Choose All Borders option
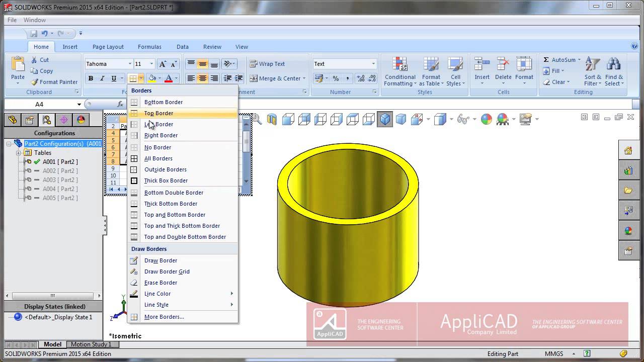This screenshot has height=362, width=644. (x=183, y=158)
